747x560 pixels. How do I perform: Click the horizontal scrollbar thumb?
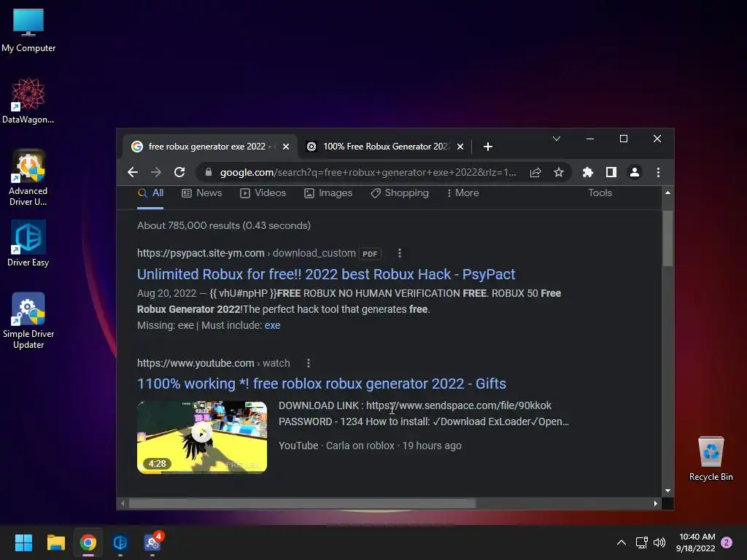[x=302, y=503]
